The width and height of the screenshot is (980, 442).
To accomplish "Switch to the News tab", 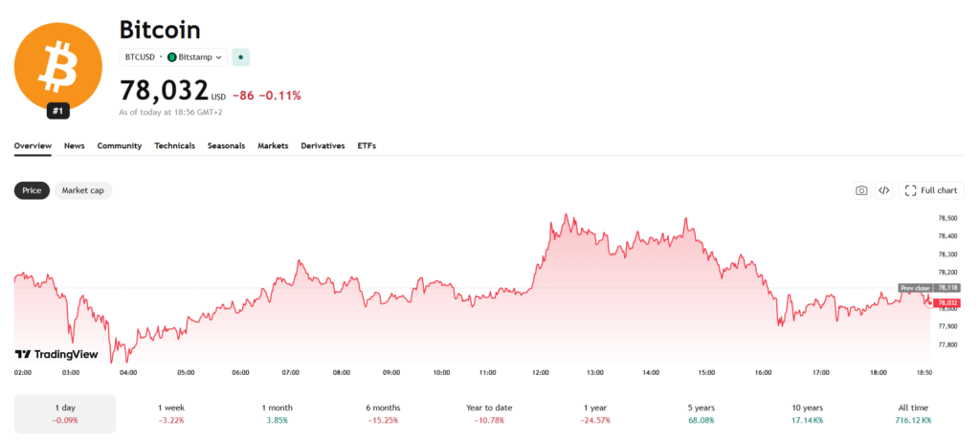I will pyautogui.click(x=75, y=145).
